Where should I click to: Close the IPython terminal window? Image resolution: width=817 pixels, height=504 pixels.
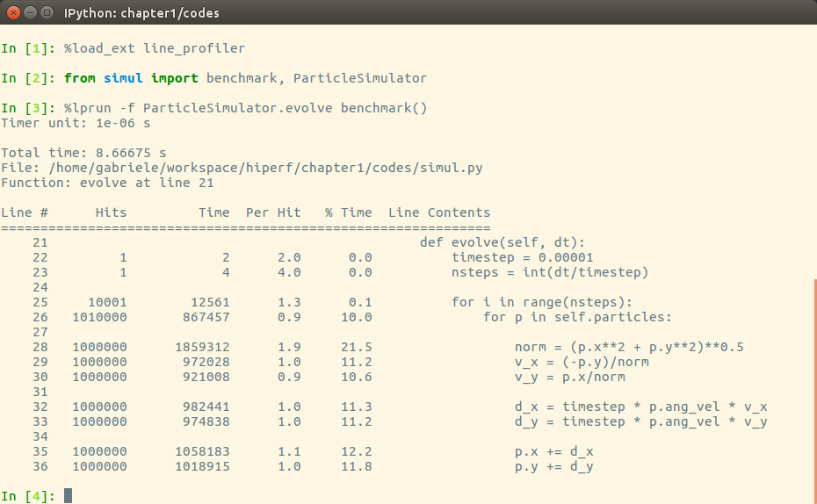[13, 12]
